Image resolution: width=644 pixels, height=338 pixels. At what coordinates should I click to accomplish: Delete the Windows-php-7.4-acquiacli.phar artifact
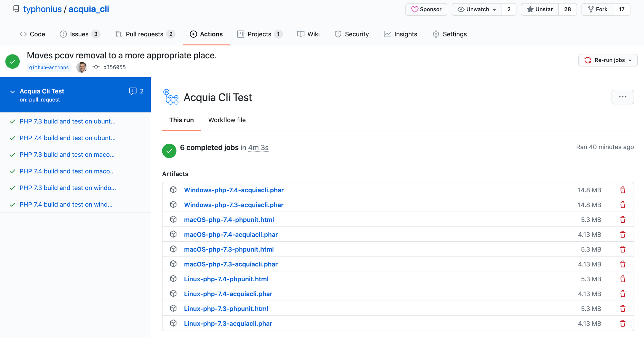tap(623, 190)
